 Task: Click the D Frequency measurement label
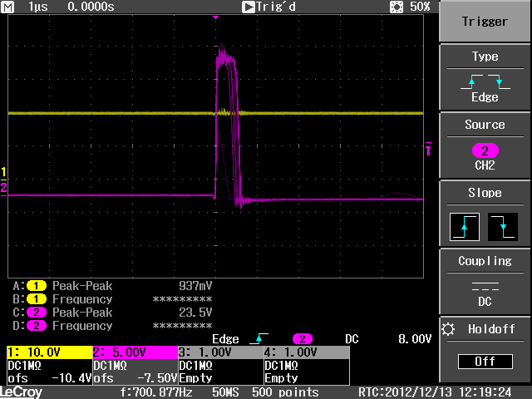coord(82,326)
